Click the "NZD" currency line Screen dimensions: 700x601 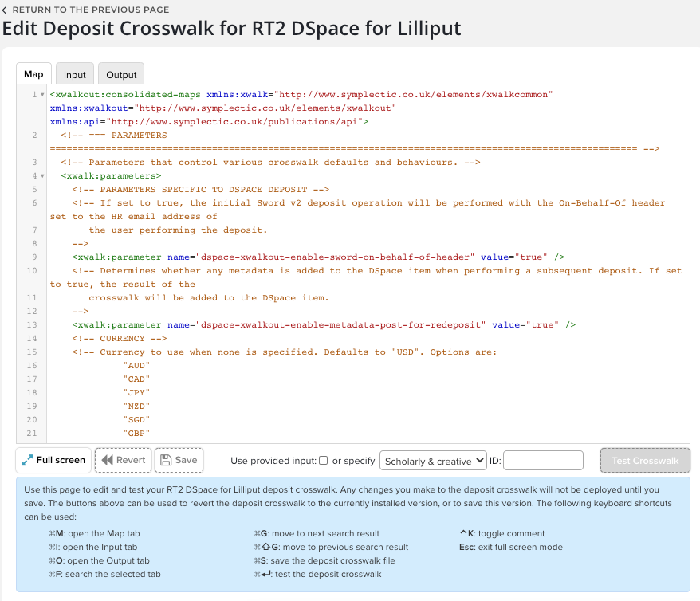[x=136, y=406]
